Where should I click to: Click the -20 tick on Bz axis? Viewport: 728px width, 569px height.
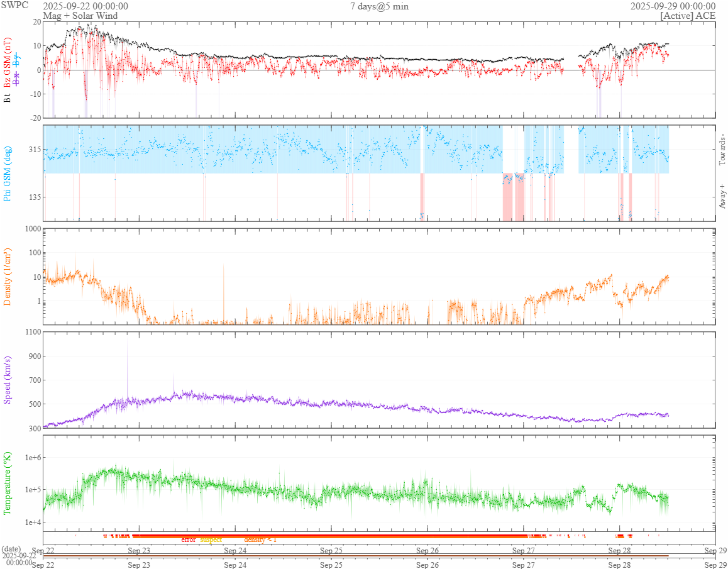[35, 118]
